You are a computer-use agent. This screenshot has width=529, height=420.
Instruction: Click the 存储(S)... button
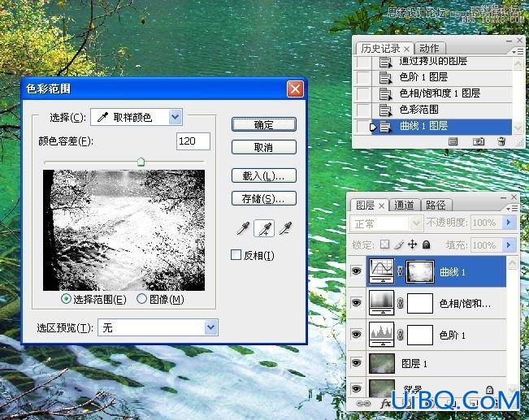point(264,198)
